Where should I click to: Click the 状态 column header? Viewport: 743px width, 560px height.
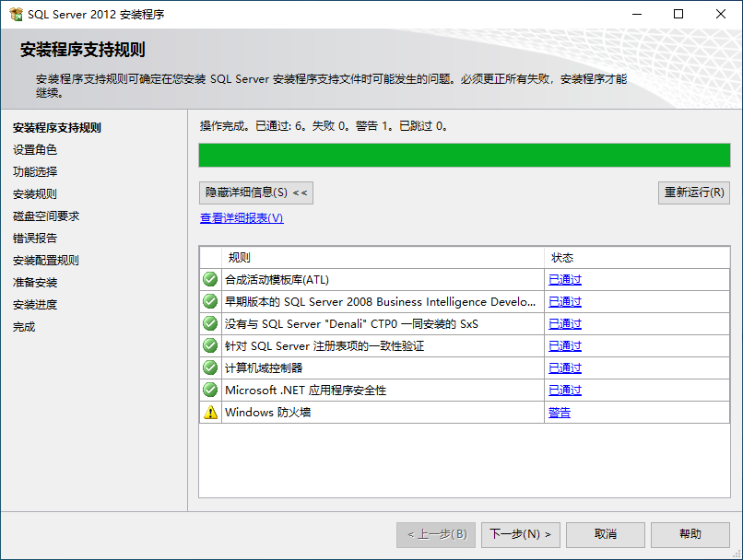[x=637, y=258]
